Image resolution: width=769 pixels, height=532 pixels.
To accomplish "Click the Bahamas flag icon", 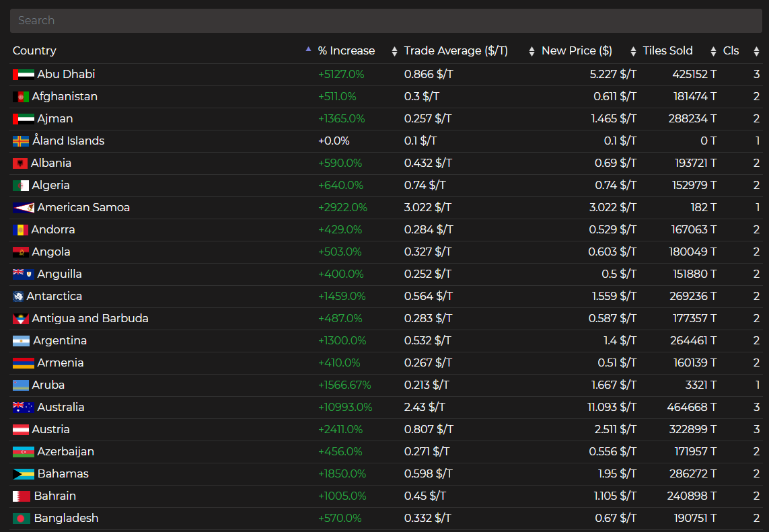I will point(24,474).
